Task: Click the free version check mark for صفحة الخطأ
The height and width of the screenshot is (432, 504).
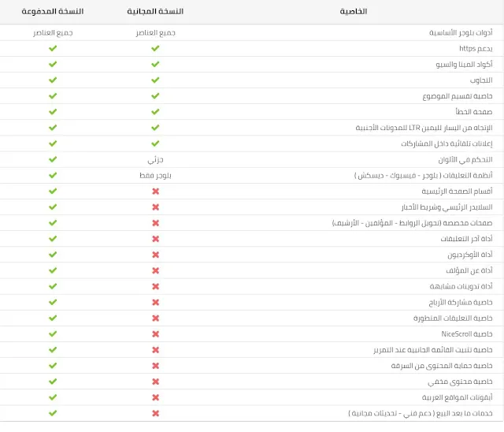Action: pyautogui.click(x=155, y=111)
